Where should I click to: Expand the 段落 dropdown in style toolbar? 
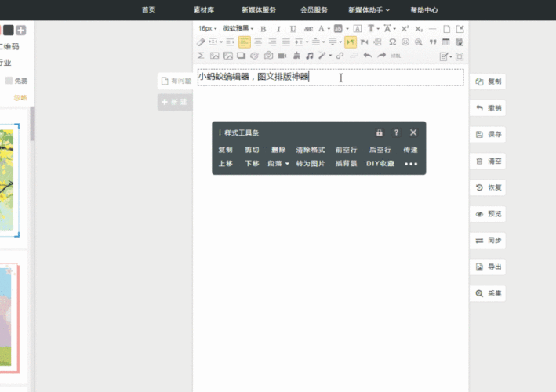coord(278,164)
